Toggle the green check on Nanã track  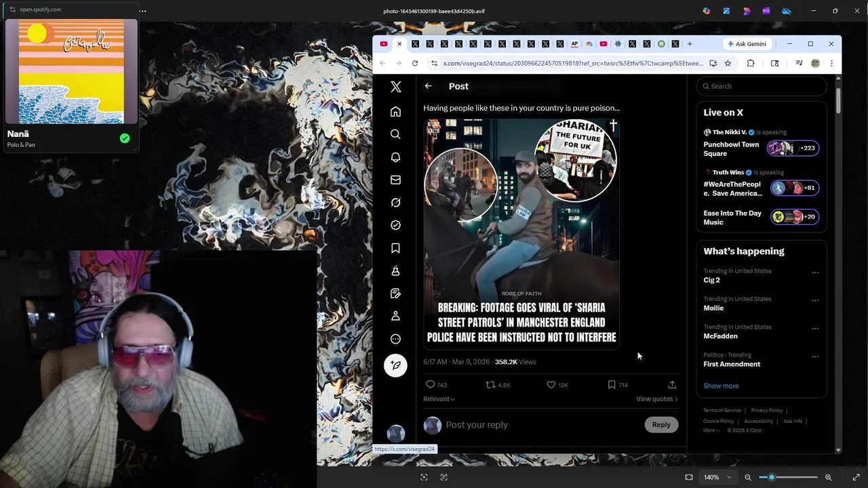coord(125,138)
